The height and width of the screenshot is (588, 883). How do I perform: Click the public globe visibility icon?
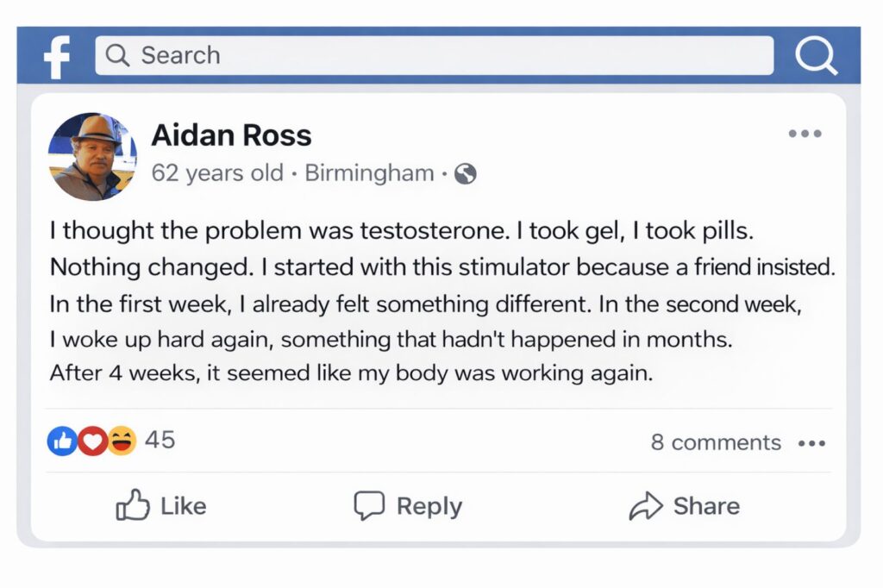465,173
